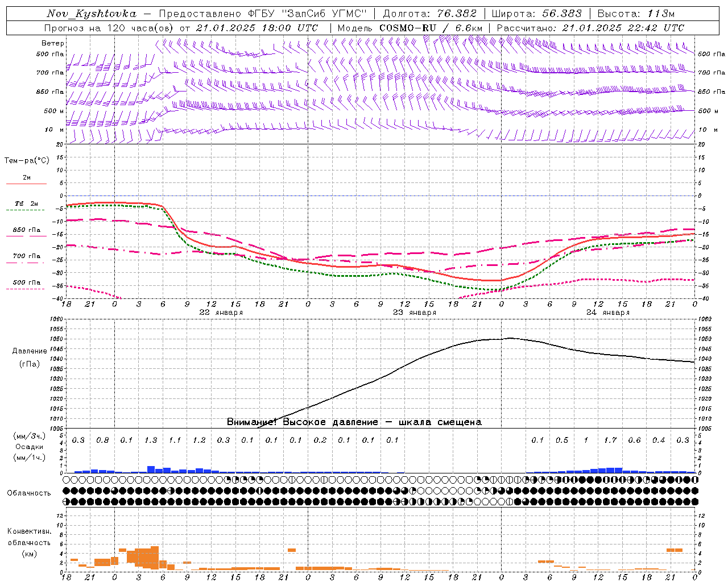Image resolution: width=728 pixels, height=582 pixels.
Task: Click the precipitation value 0.6
Action: click(x=634, y=440)
